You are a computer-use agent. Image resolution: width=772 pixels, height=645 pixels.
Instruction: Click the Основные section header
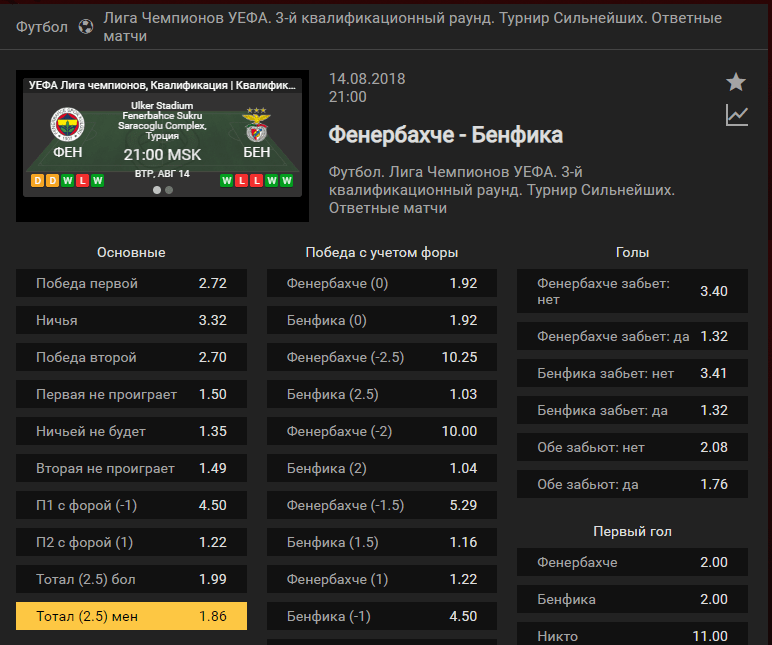coord(131,252)
